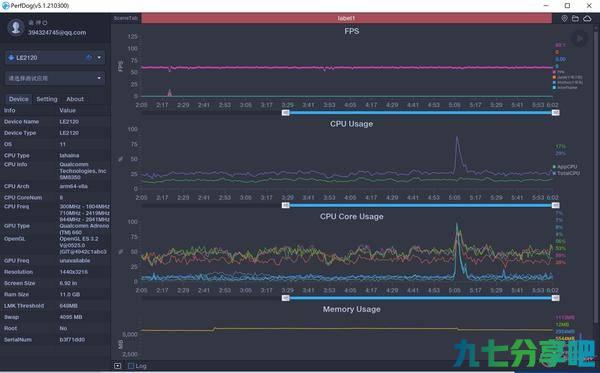The image size is (600, 373).
Task: Toggle the pink FPS legend marker
Action: (x=554, y=72)
